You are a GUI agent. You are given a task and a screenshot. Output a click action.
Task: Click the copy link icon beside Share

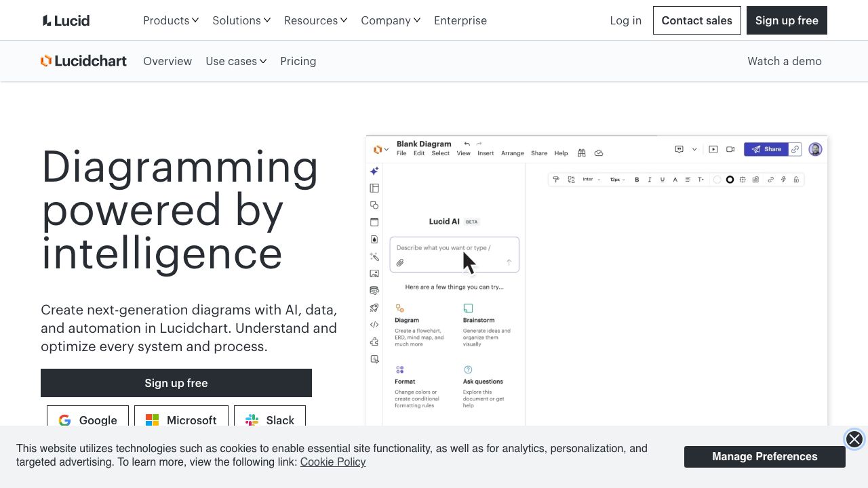point(795,149)
